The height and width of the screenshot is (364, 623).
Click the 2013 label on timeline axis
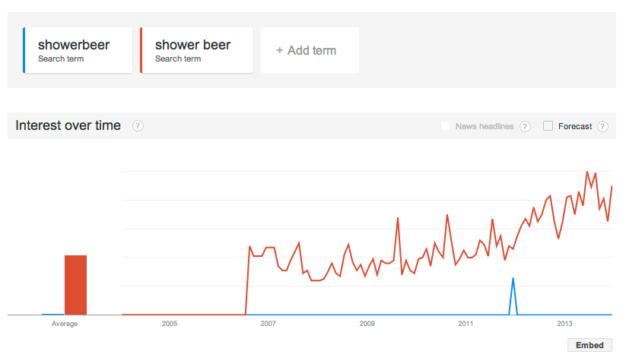(x=564, y=324)
